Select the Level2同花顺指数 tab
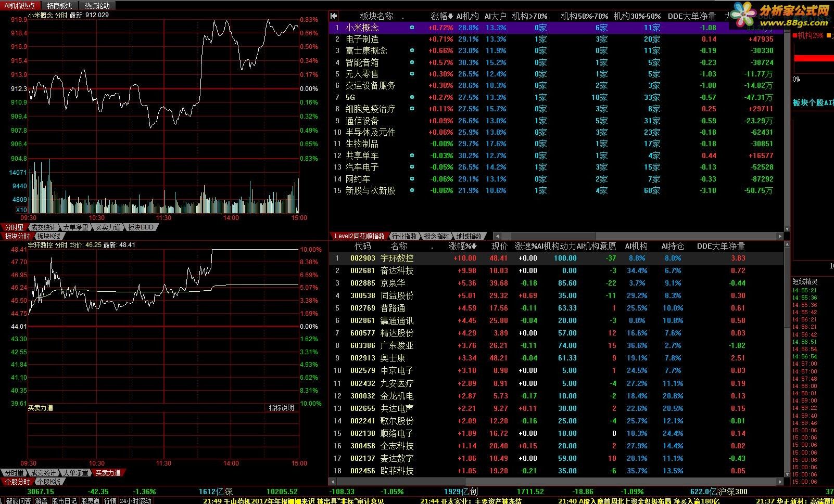Image resolution: width=834 pixels, height=504 pixels. tap(359, 236)
